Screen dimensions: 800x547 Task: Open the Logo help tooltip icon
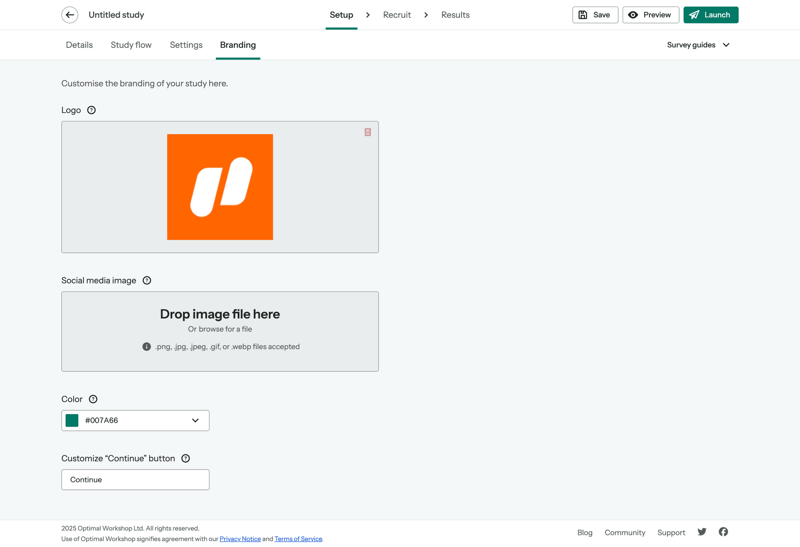[91, 110]
